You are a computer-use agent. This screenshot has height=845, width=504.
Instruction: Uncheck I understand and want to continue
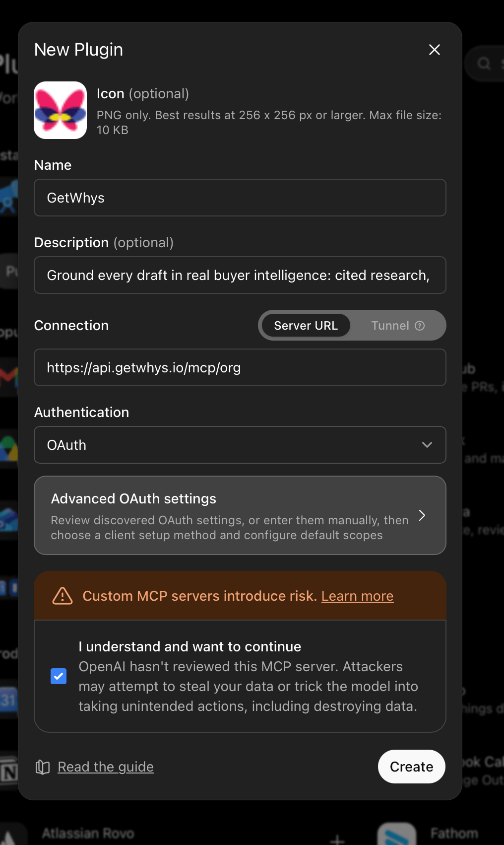tap(59, 676)
